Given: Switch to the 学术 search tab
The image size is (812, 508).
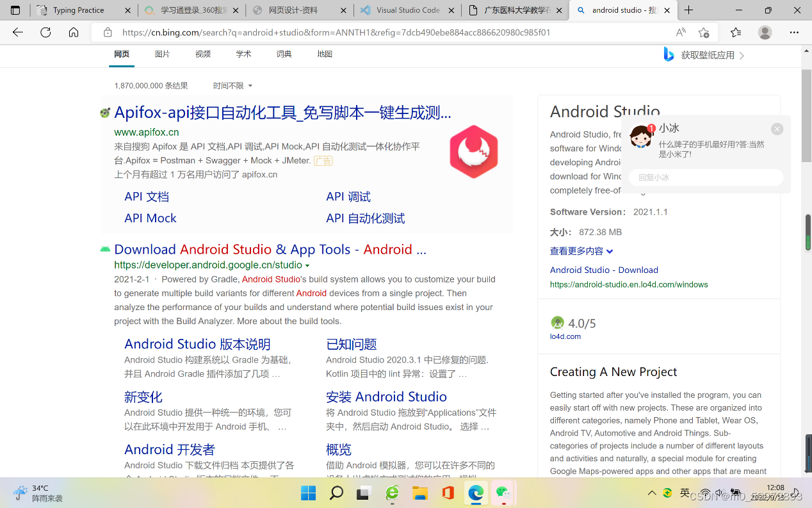Looking at the screenshot, I should tap(243, 54).
